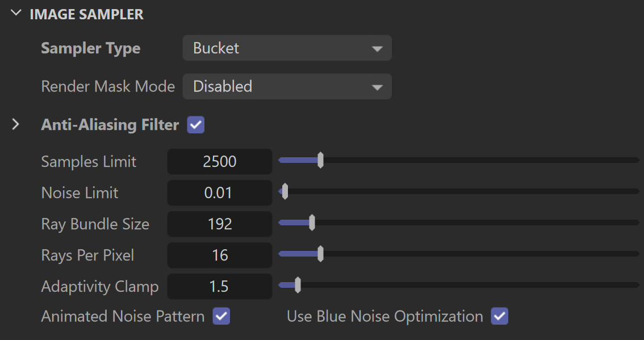
Task: Expand the Anti-Aliasing Filter section
Action: pos(15,124)
